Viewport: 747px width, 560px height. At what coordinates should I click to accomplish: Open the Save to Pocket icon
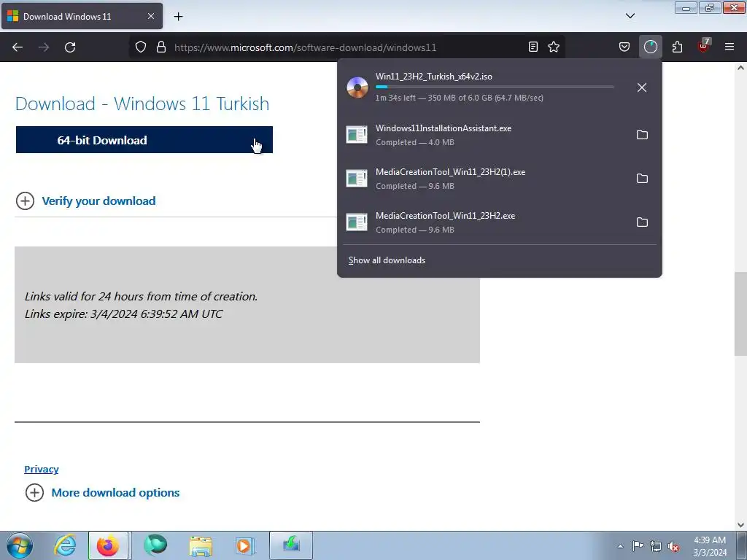coord(624,47)
